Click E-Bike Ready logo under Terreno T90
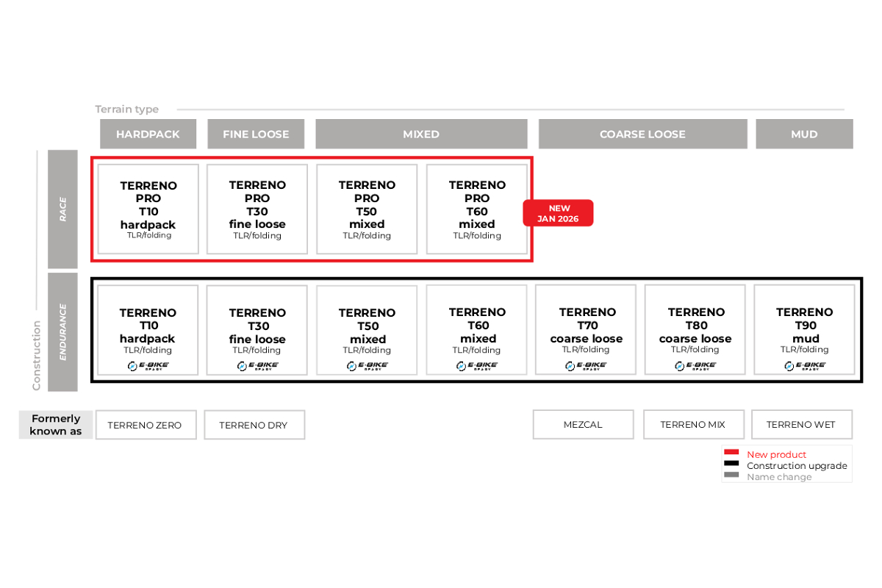 805,365
